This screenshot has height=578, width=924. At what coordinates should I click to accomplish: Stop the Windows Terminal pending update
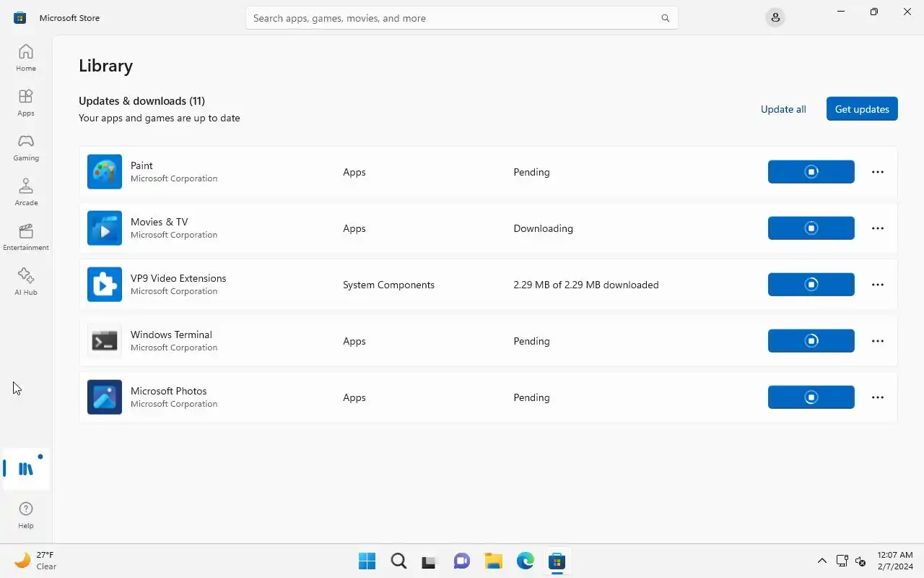tap(811, 341)
